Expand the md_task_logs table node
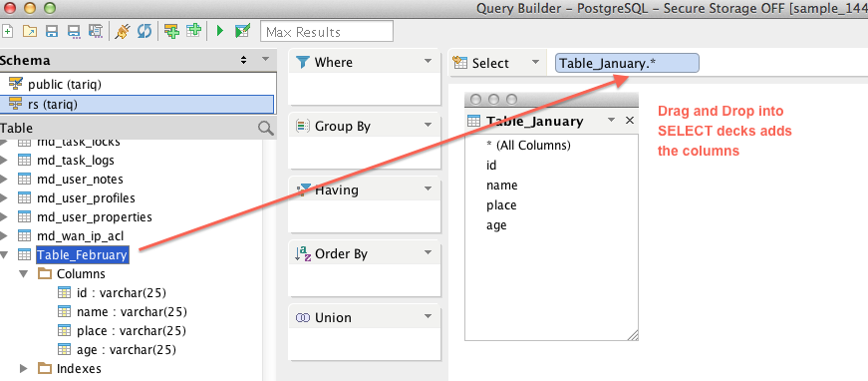868x381 pixels. 3,161
